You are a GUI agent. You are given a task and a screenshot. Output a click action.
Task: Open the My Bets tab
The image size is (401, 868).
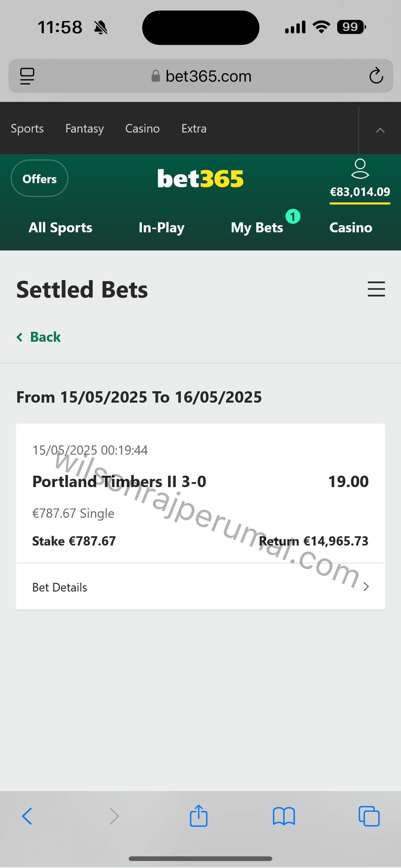tap(257, 228)
